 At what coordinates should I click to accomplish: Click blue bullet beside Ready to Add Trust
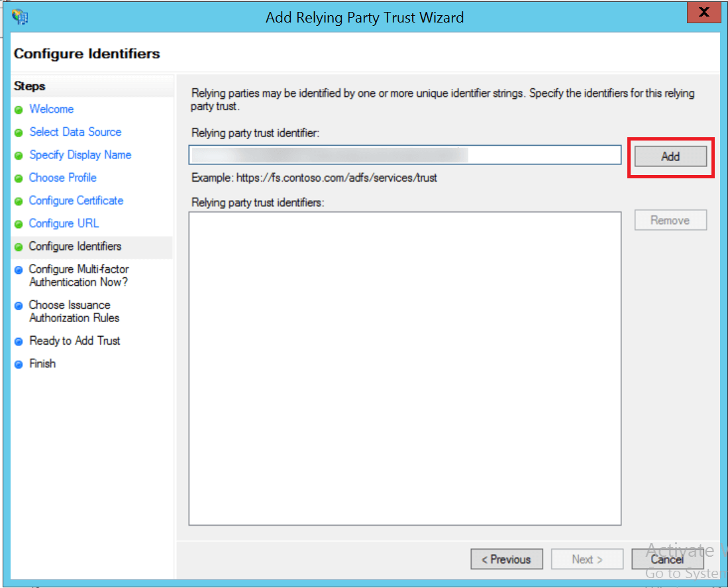(x=19, y=341)
